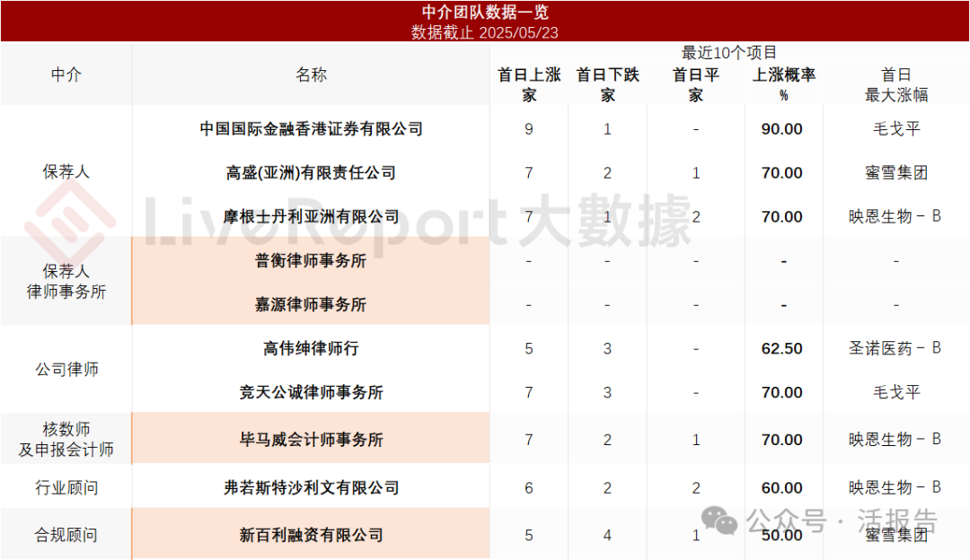
Task: Select the 圣诺医药－B entry
Action: 895,348
